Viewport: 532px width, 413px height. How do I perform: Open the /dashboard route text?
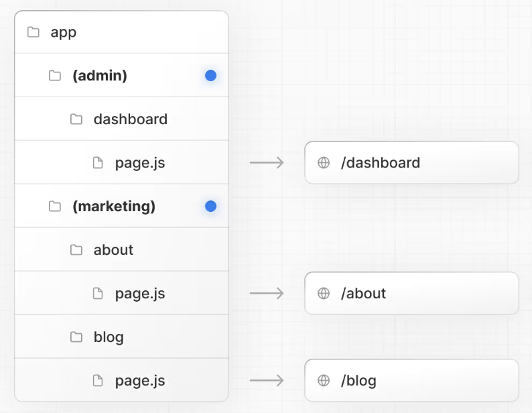(381, 163)
